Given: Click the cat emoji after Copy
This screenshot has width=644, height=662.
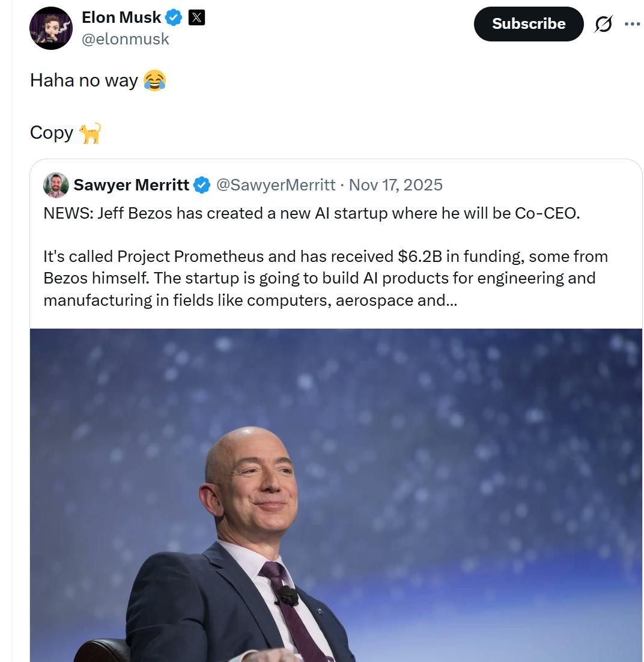Looking at the screenshot, I should click(x=90, y=133).
